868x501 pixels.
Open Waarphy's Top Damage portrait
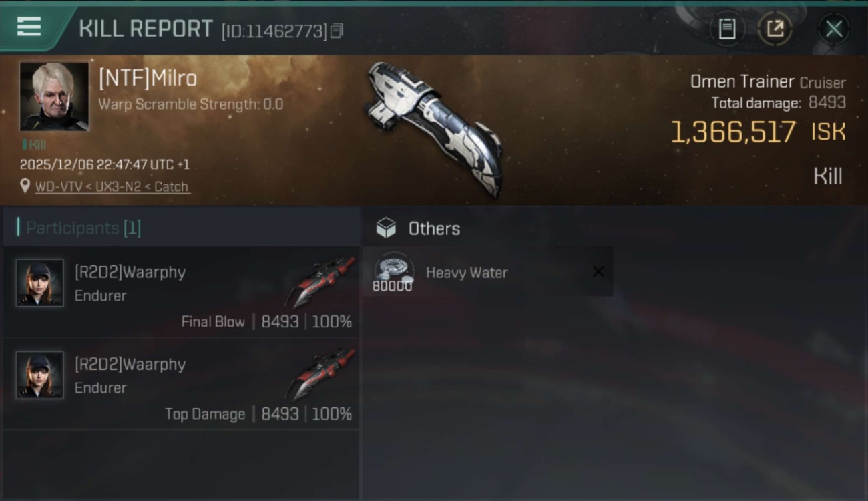(40, 375)
